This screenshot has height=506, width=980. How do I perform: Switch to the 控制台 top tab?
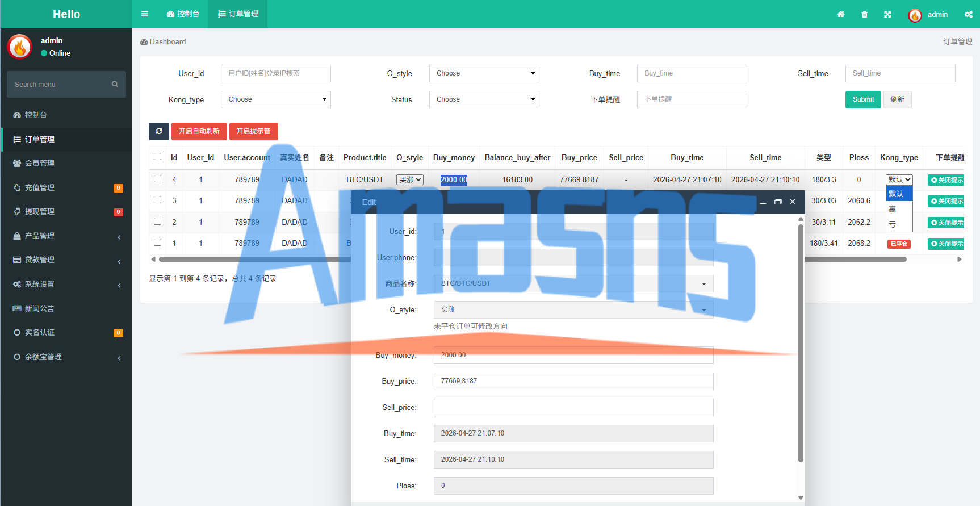pos(183,14)
